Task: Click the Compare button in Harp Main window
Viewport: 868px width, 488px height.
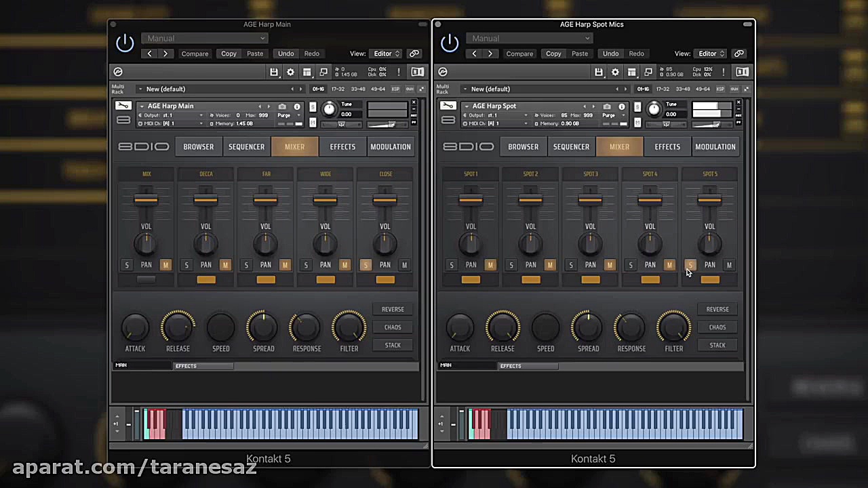Action: click(x=195, y=54)
